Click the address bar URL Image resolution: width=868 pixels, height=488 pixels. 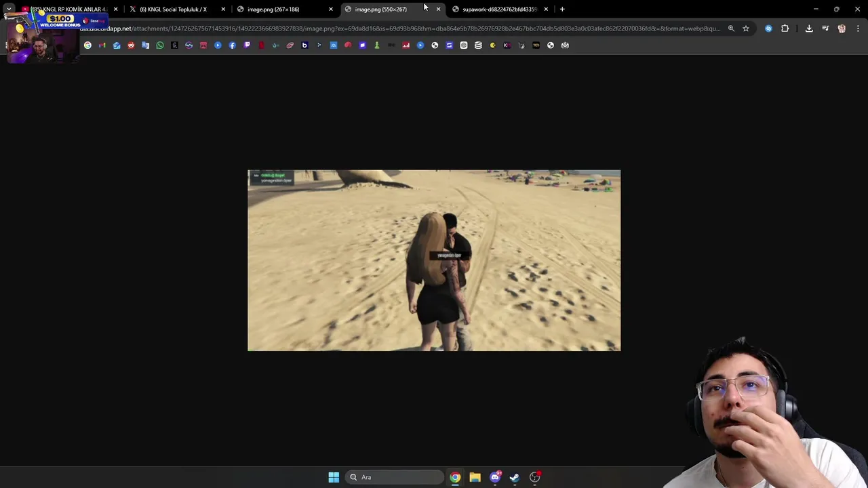pos(400,28)
